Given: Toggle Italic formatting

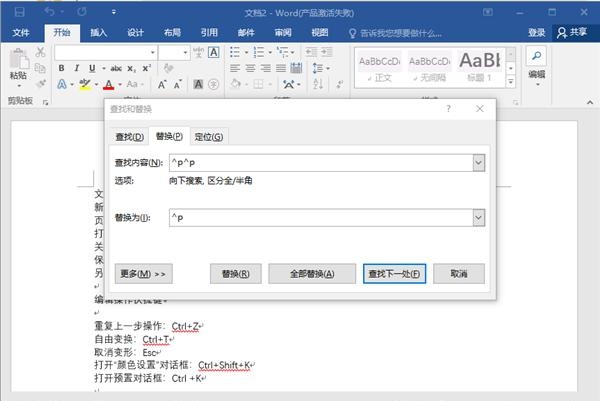Looking at the screenshot, I should point(76,68).
